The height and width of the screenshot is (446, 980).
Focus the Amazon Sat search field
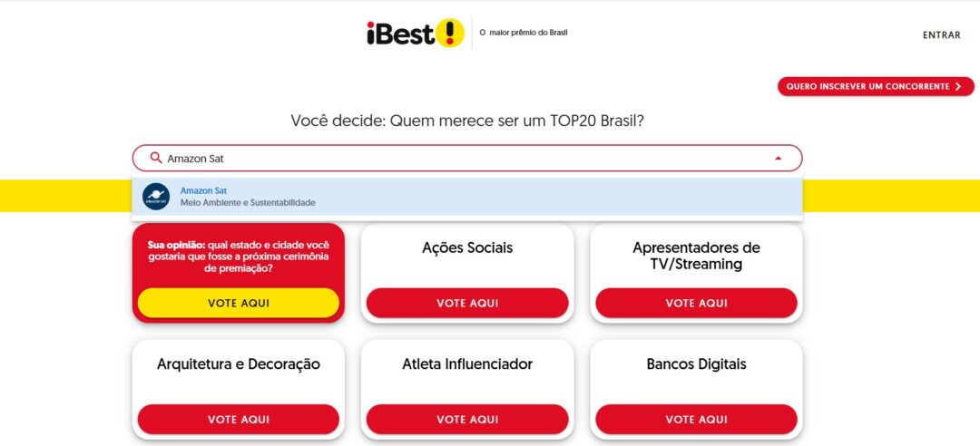point(454,158)
